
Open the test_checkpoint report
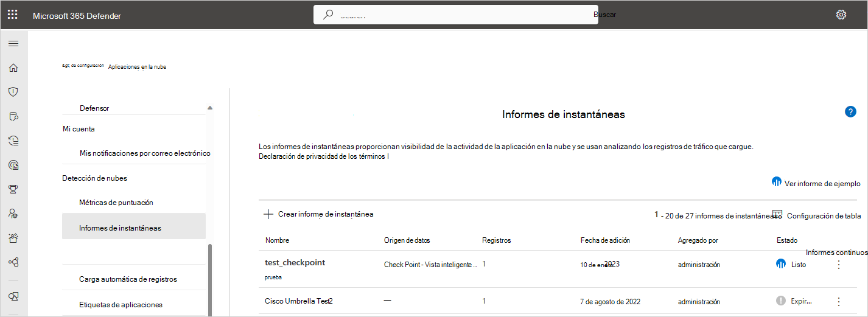click(x=295, y=262)
